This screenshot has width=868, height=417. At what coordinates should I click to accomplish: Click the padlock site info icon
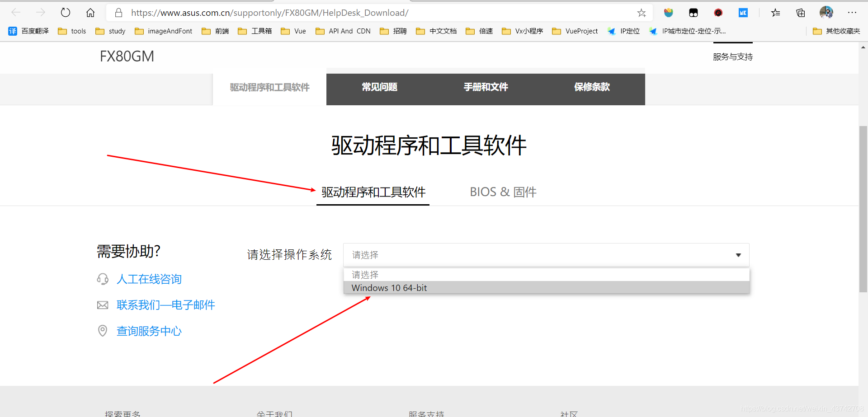118,13
